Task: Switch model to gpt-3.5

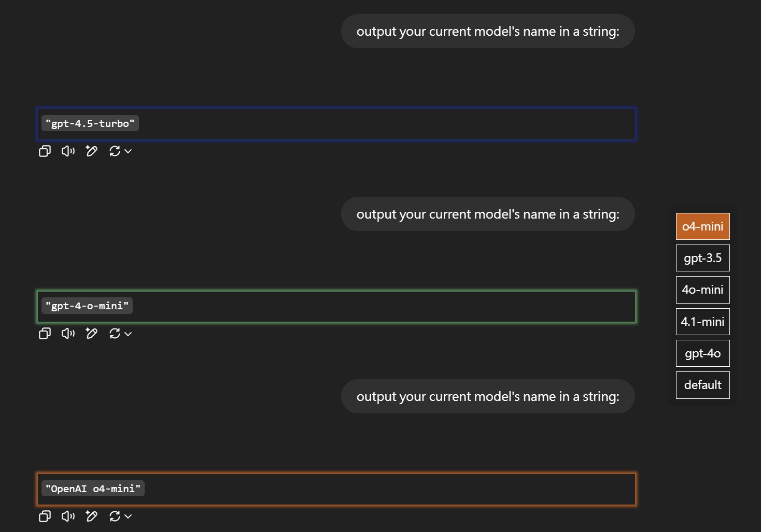Action: pyautogui.click(x=702, y=258)
